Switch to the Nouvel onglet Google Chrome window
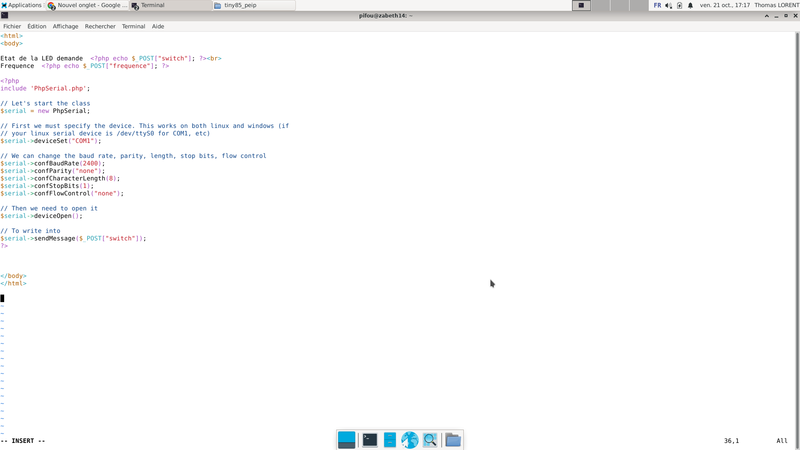Screen dimensions: 800x450 pos(87,5)
